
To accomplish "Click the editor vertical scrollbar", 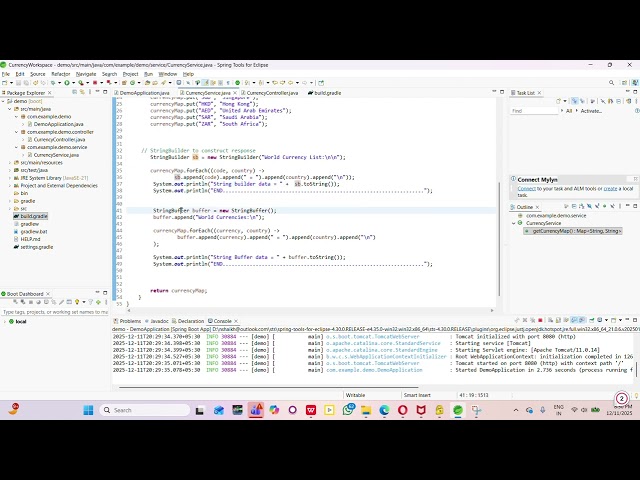I will pyautogui.click(x=499, y=239).
